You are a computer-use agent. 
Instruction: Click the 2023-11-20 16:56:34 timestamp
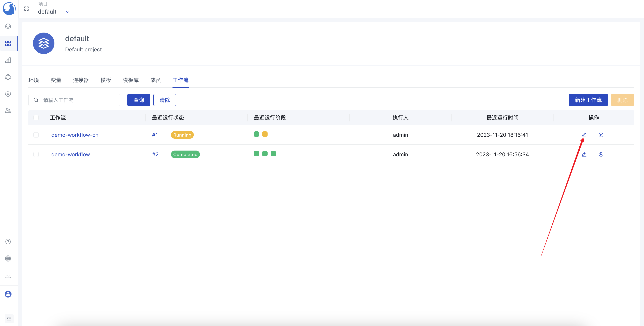[x=503, y=154]
